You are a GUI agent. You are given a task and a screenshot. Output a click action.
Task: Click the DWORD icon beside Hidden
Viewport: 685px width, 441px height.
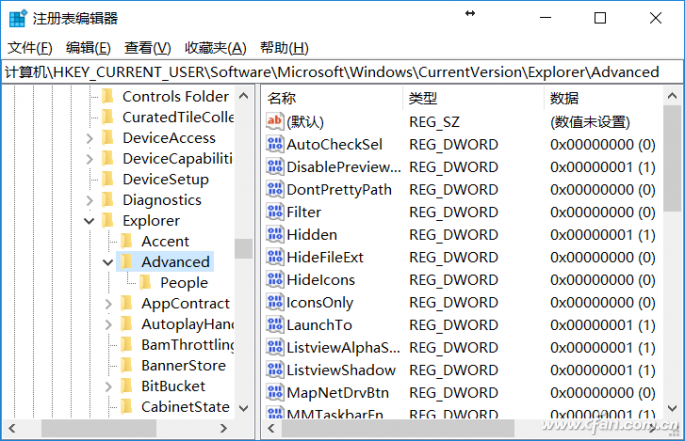(x=275, y=234)
